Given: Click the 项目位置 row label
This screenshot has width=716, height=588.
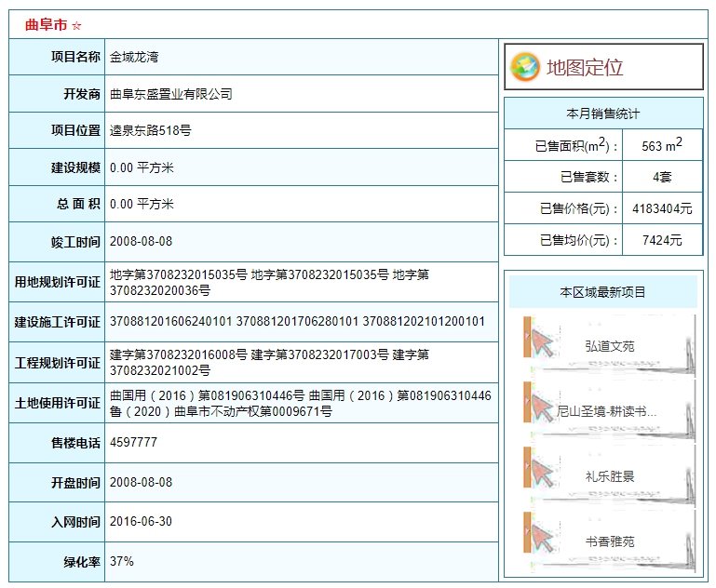Looking at the screenshot, I should (75, 130).
